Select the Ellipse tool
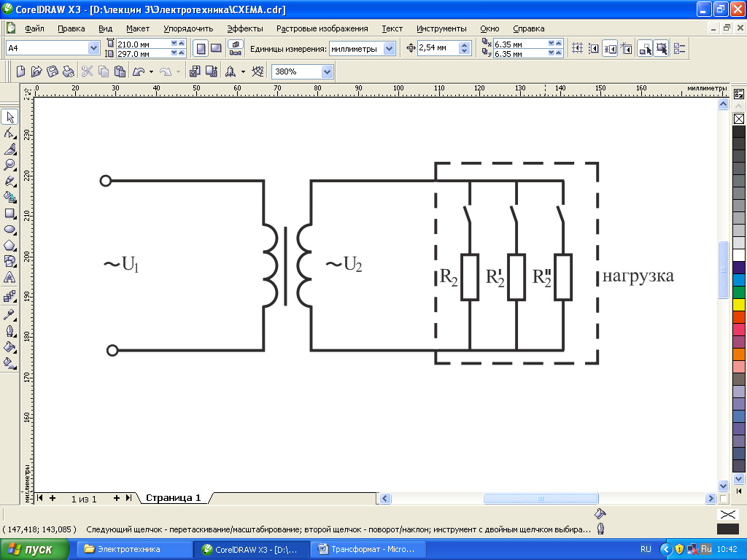 [10, 230]
